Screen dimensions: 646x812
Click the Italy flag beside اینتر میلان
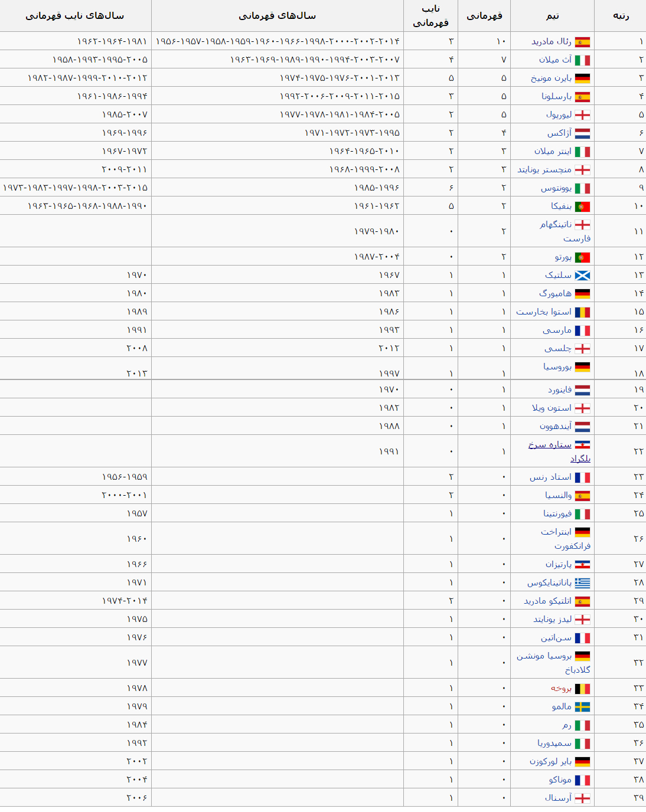pos(582,152)
